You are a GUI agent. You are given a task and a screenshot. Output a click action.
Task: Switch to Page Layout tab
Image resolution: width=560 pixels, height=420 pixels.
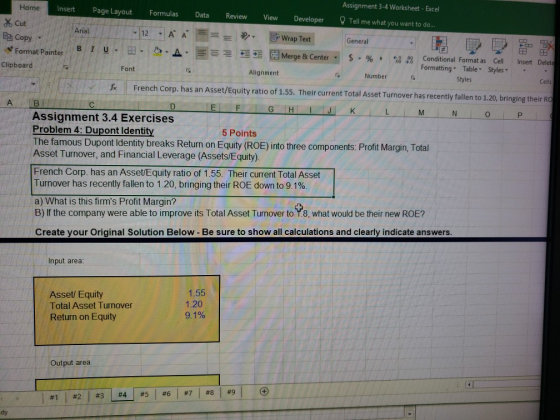[x=112, y=11]
